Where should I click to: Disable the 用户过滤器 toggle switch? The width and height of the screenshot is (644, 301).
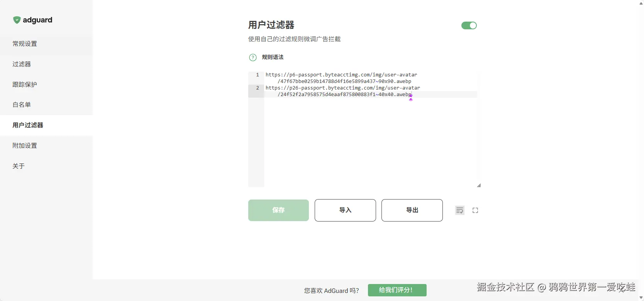coord(469,25)
